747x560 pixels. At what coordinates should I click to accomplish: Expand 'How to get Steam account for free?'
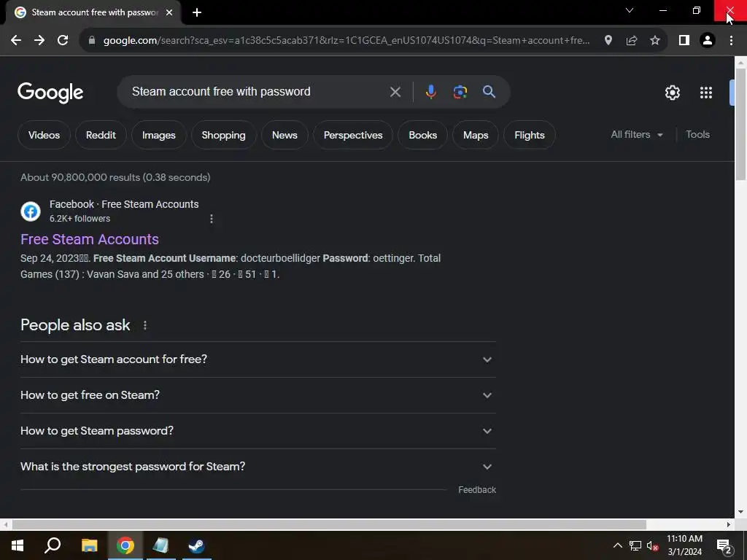tap(258, 359)
